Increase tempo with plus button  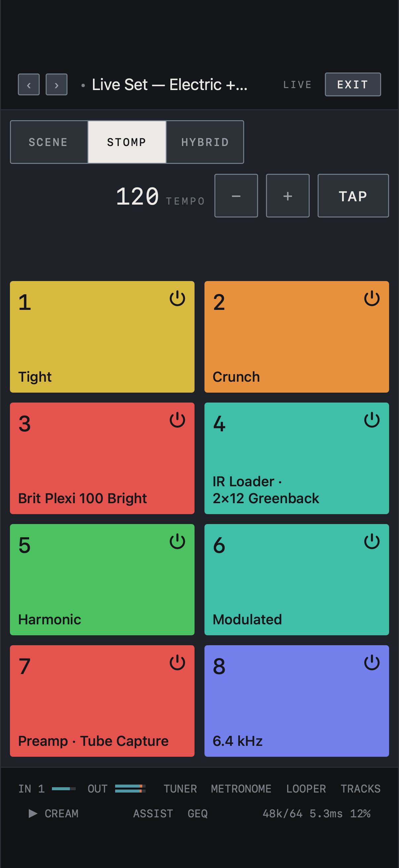pyautogui.click(x=288, y=196)
